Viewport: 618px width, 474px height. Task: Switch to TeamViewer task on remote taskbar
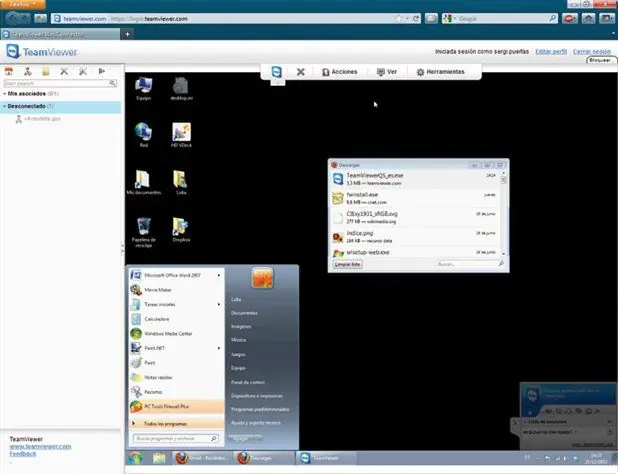point(326,458)
